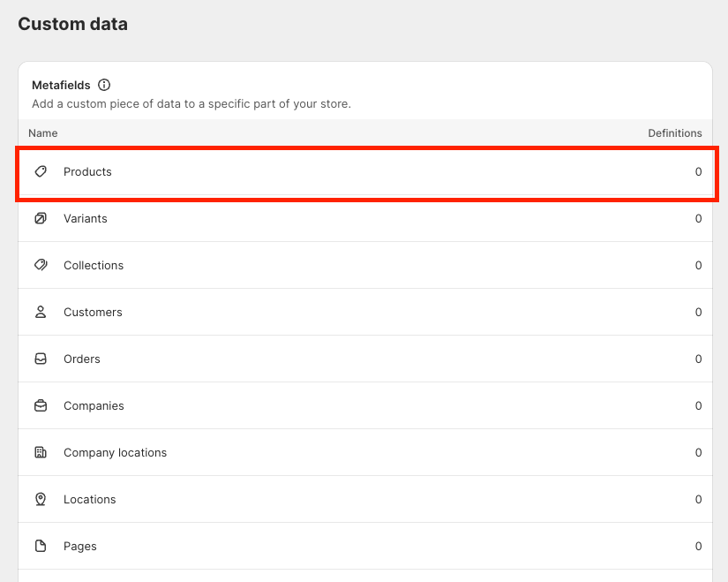
Task: Click the Orders inbox icon
Action: (41, 359)
